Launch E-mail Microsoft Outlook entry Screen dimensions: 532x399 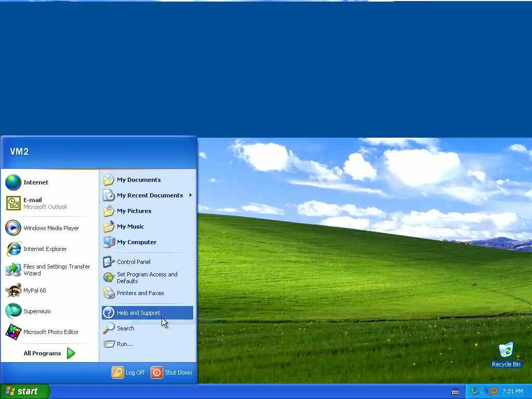49,203
